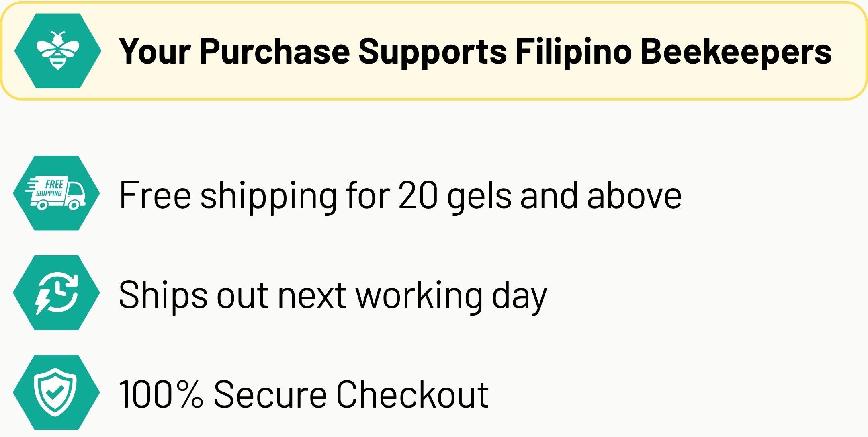Click the "100%" figure in the checkout line
The width and height of the screenshot is (868, 437).
coord(161,394)
